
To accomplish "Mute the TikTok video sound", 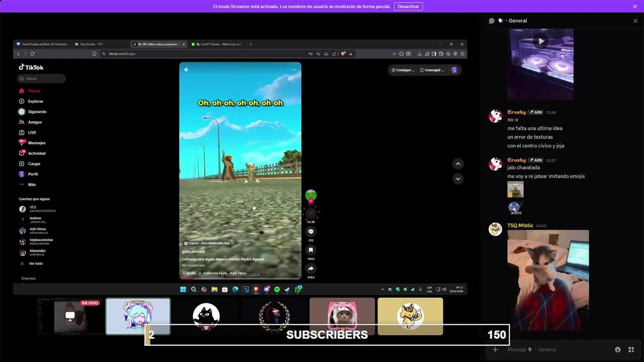I will tap(186, 70).
